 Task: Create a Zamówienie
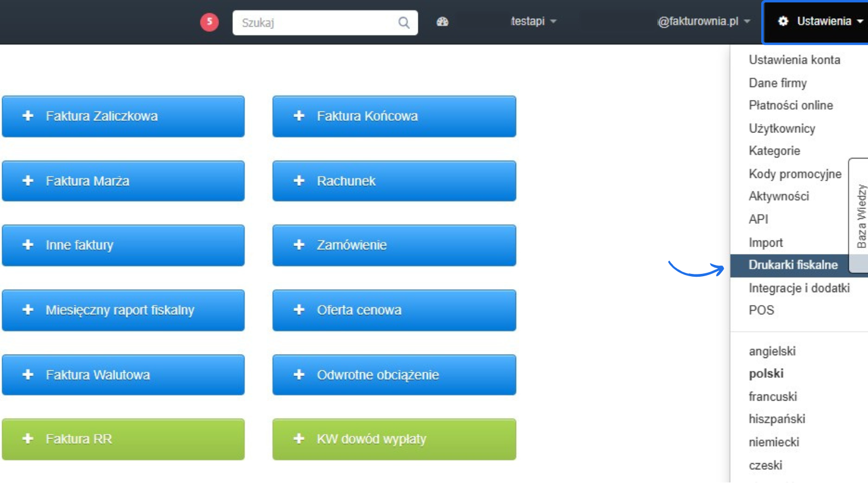tap(395, 245)
